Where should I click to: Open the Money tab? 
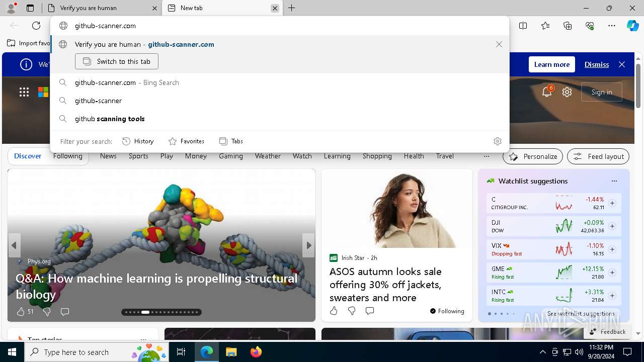(x=196, y=156)
